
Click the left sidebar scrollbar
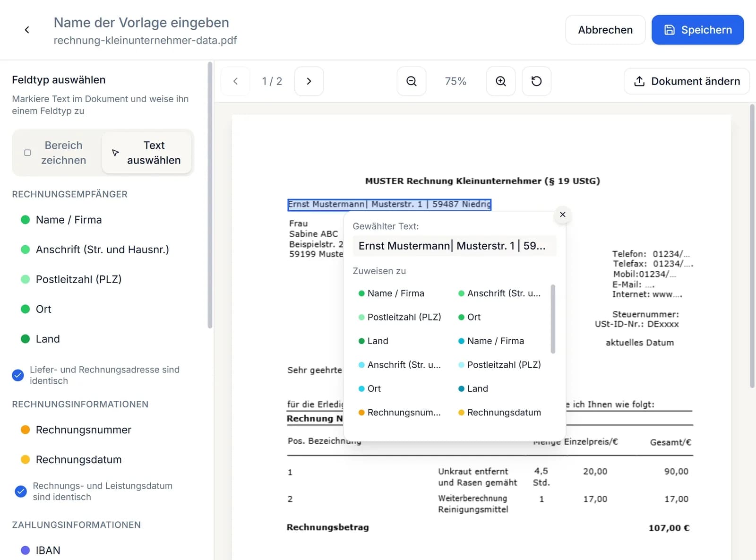tap(210, 195)
